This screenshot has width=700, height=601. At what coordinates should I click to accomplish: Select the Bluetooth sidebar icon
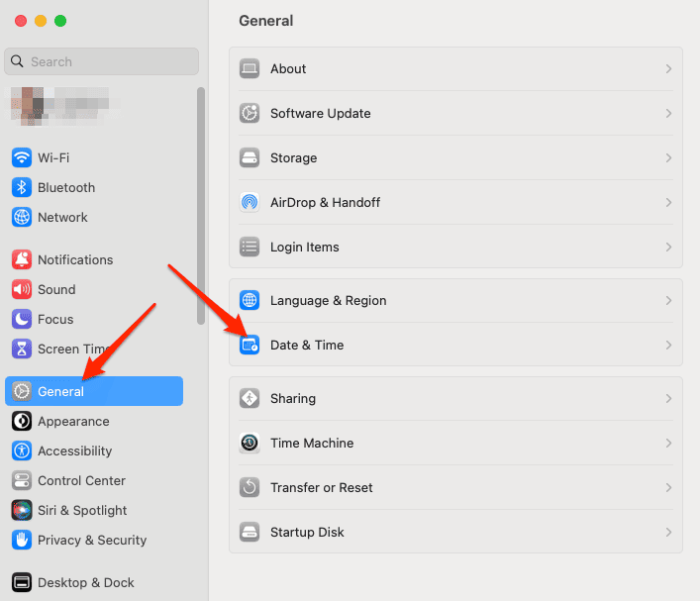click(x=22, y=187)
